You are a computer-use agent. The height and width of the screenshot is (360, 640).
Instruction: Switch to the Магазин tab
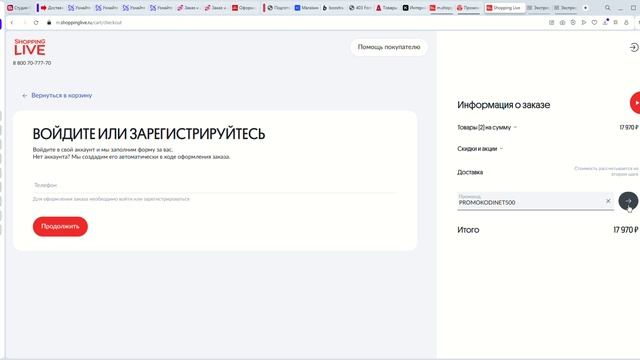(306, 8)
